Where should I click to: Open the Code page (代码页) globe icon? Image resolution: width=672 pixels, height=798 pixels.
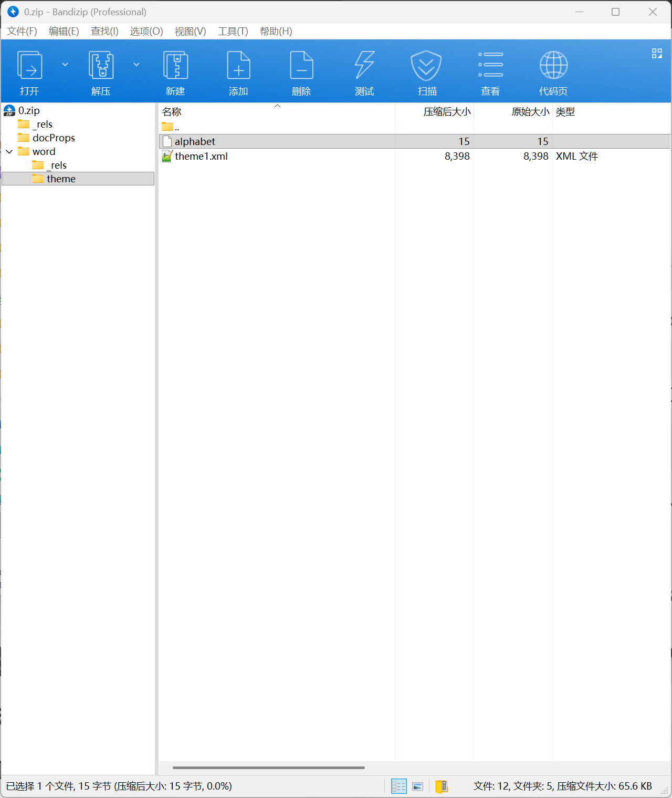pyautogui.click(x=553, y=66)
